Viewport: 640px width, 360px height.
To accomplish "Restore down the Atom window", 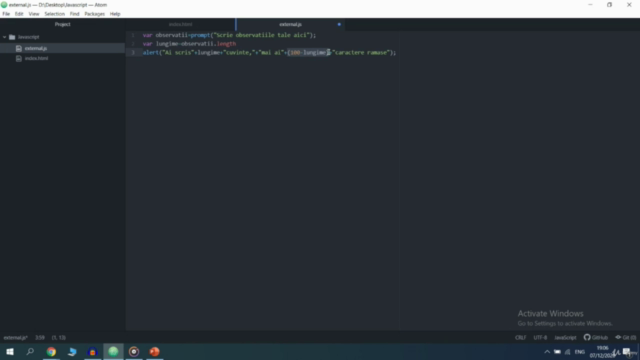I will (609, 5).
